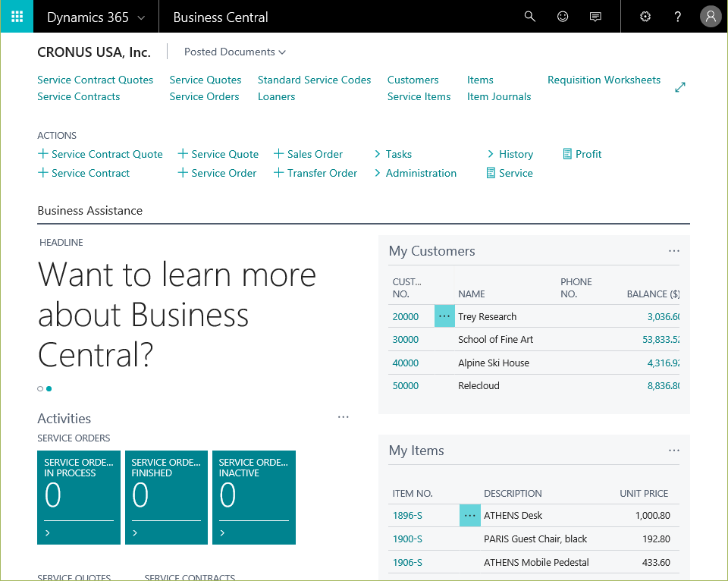Click the help question mark icon
728x581 pixels.
click(x=677, y=17)
